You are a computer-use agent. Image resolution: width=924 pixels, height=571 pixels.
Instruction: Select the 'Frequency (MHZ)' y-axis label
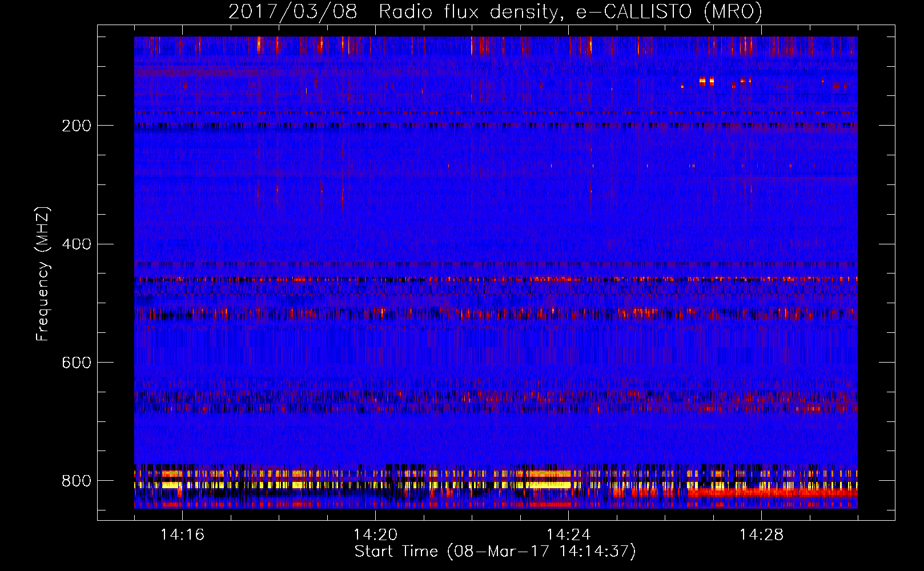(x=43, y=274)
